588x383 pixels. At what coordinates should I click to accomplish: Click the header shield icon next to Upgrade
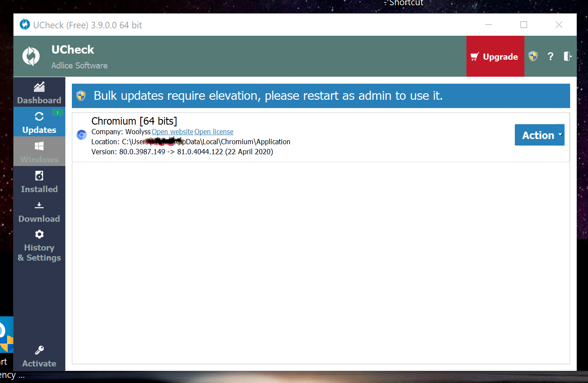[x=533, y=56]
